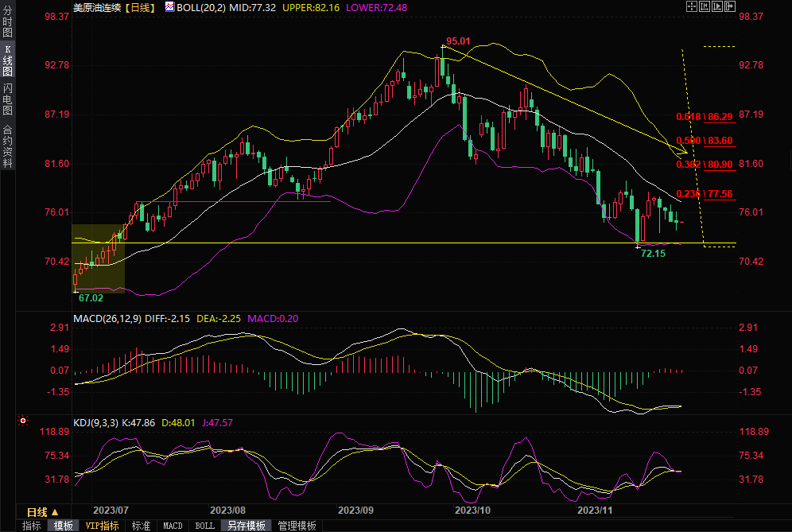Select the 模板 bottom tab
This screenshot has height=532, width=792.
coord(64,526)
